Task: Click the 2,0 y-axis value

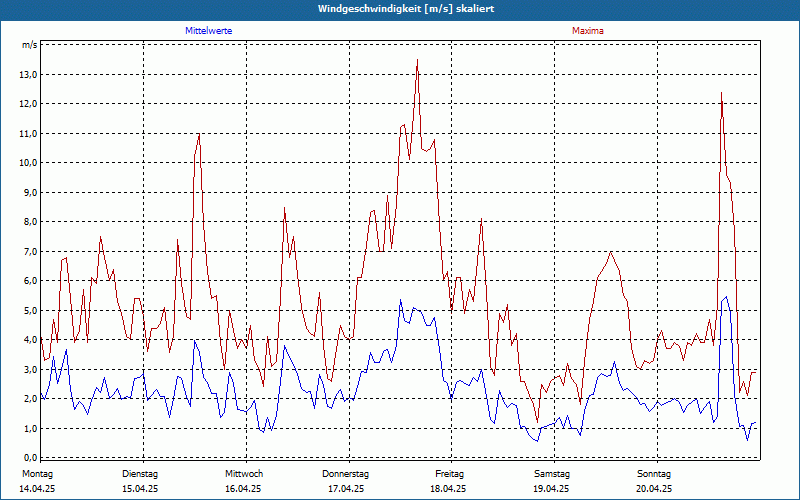Action: (x=30, y=399)
